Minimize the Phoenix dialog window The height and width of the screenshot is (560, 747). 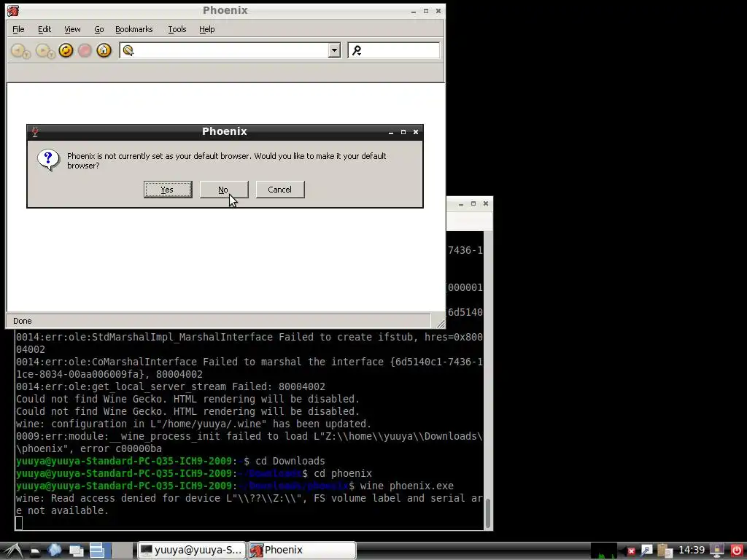(x=391, y=133)
